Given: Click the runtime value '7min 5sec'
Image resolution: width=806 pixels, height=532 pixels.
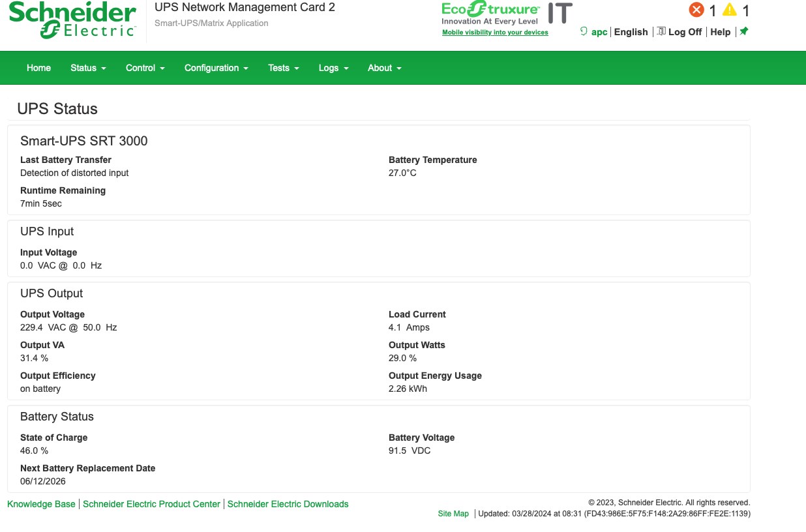Looking at the screenshot, I should [41, 203].
